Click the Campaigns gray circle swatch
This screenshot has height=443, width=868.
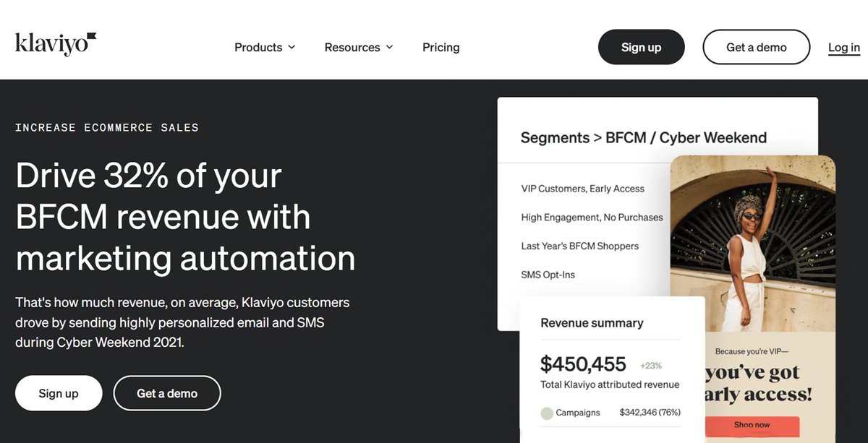(x=547, y=413)
